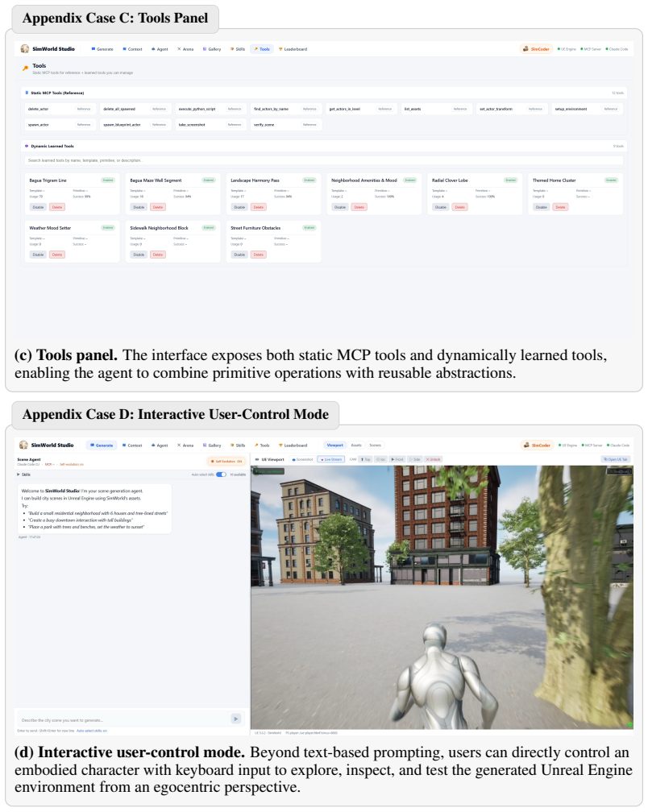This screenshot has width=648, height=812.
Task: Click the Enabled badge on Weather Mood Setter
Action: (108, 228)
